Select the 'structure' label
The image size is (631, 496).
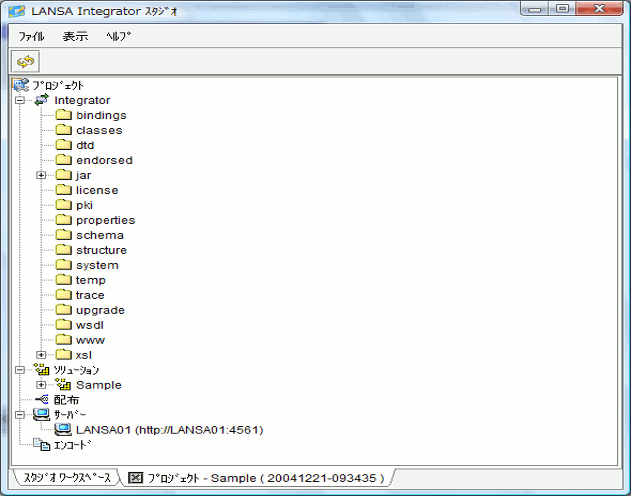coord(101,250)
